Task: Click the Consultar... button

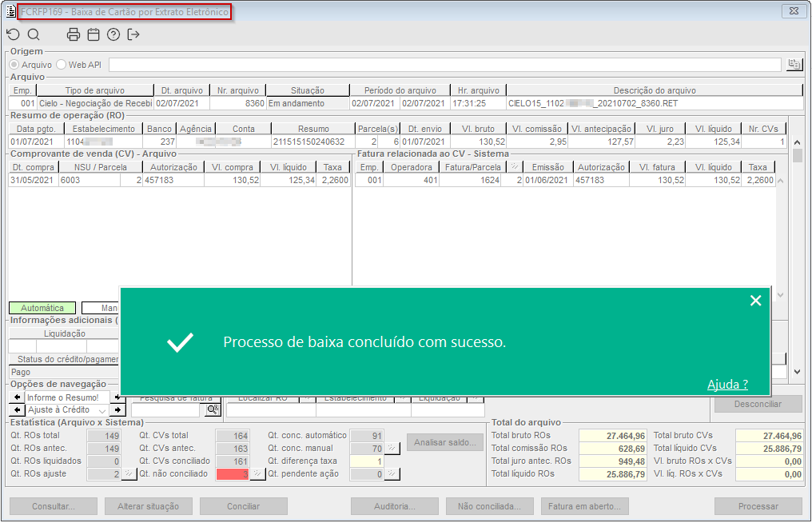Action: [x=54, y=506]
